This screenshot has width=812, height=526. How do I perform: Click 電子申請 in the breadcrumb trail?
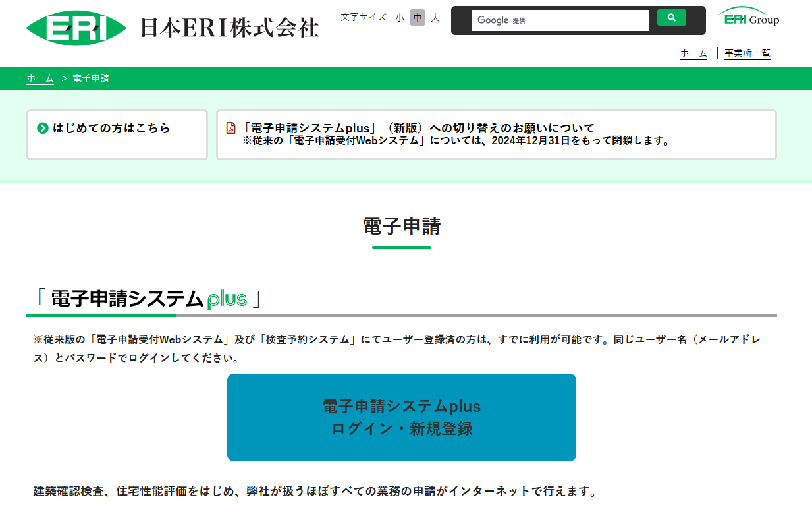point(91,78)
